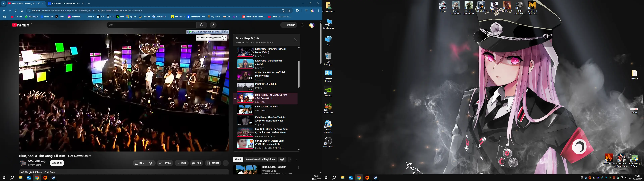Click the install app icon in address bar
The image size is (644, 181).
[x=283, y=11]
